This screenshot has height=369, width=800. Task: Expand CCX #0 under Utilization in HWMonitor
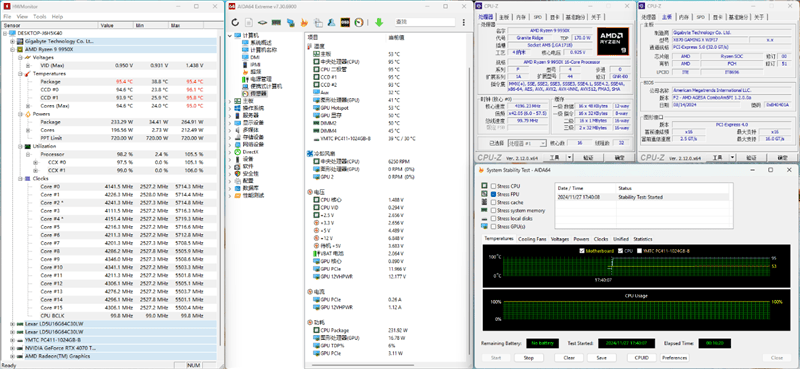pyautogui.click(x=35, y=162)
